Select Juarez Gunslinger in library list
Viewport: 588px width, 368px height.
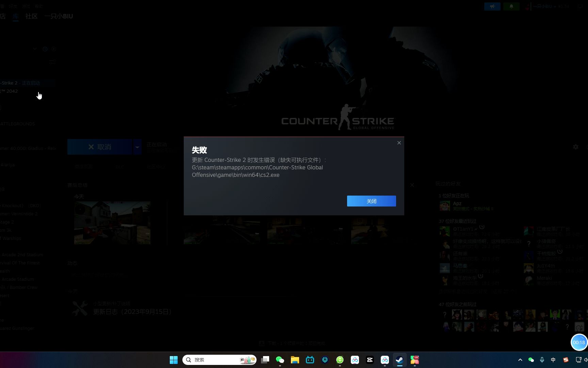click(x=17, y=328)
